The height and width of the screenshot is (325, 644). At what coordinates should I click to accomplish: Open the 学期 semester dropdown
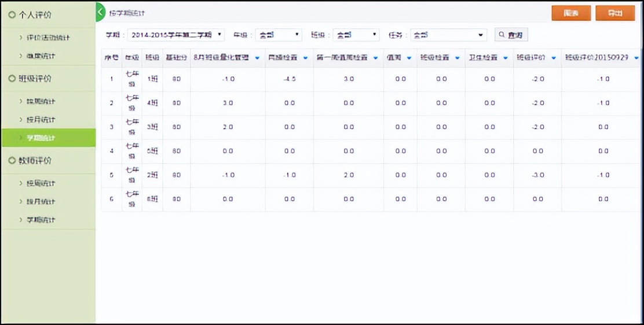click(176, 35)
